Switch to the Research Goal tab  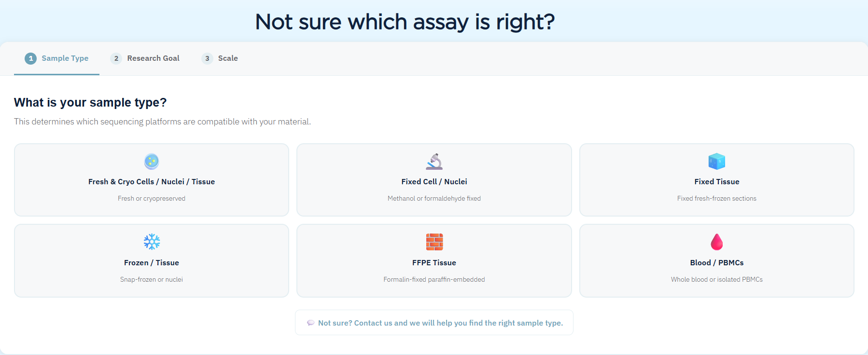tap(145, 58)
